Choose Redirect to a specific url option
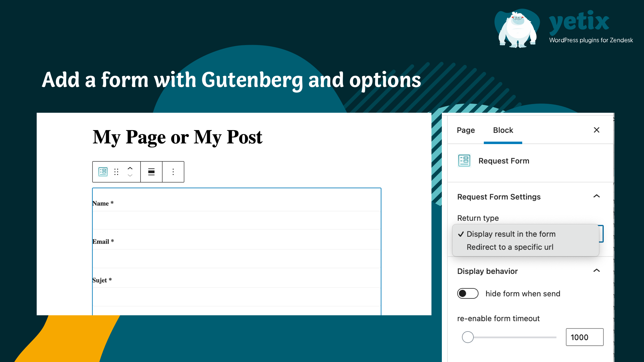The image size is (644, 362). pos(510,247)
